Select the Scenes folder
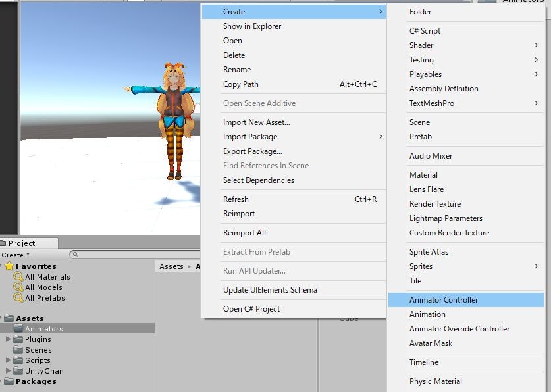551x392 pixels. click(38, 350)
